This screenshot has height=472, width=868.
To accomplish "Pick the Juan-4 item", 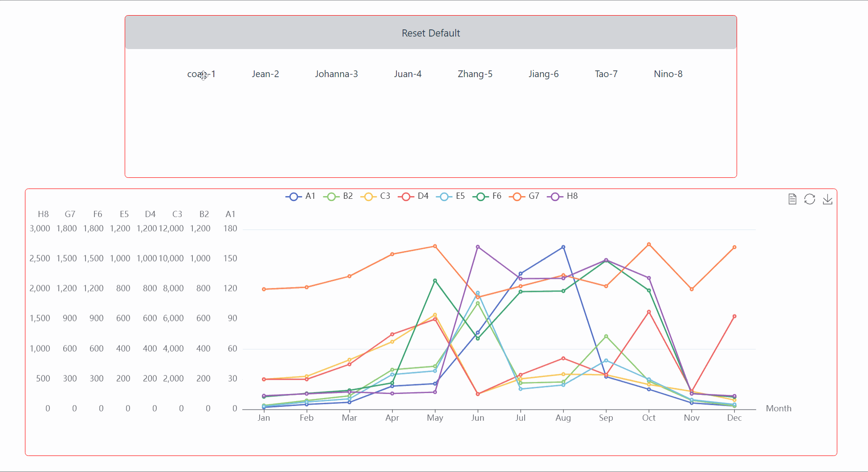I will (x=408, y=74).
